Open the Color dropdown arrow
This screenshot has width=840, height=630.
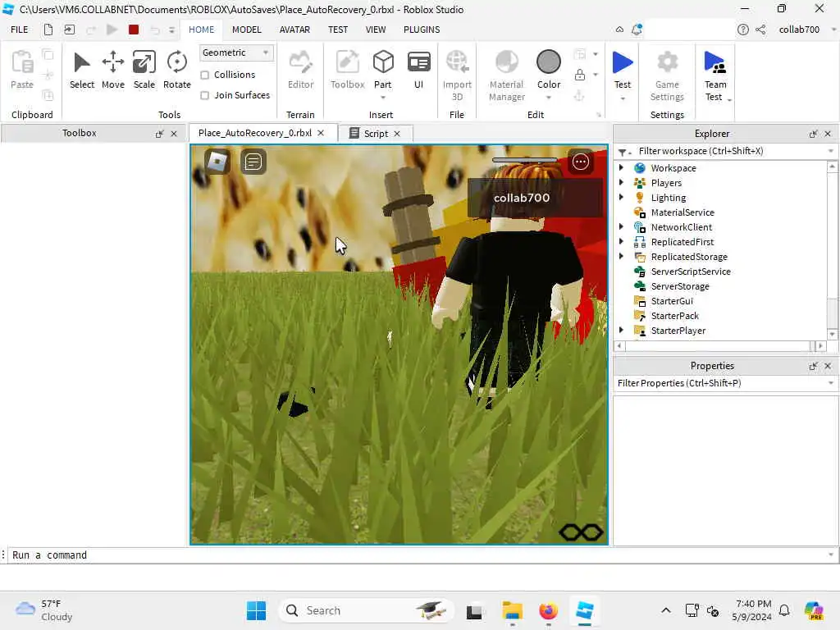[x=549, y=98]
